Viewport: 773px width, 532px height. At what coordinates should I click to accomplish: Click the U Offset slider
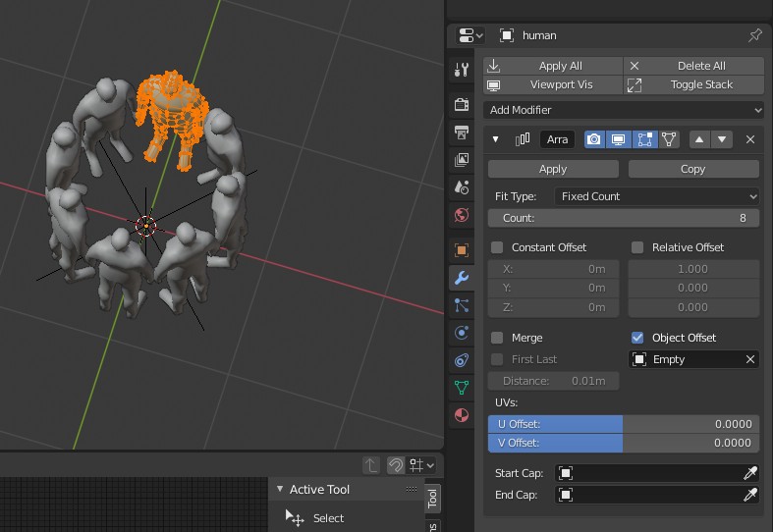[623, 424]
